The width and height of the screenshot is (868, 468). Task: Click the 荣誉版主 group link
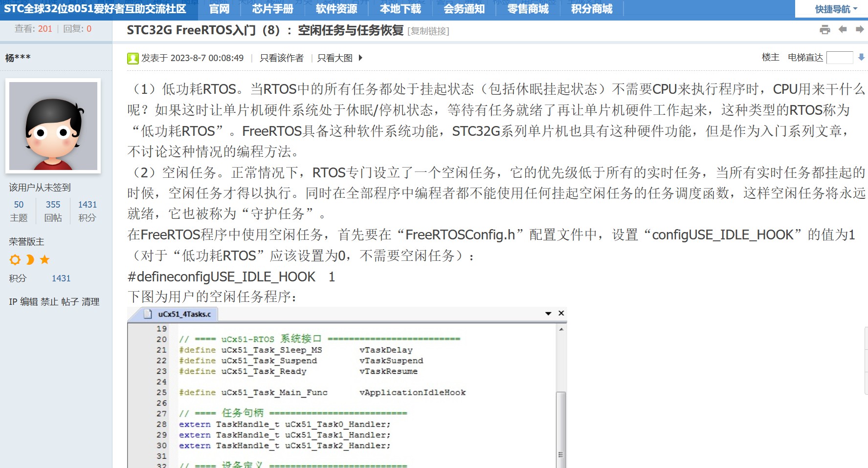pyautogui.click(x=26, y=242)
